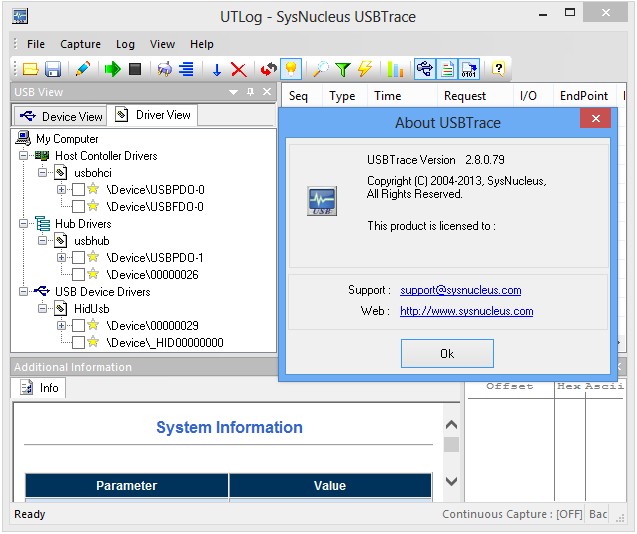Click the USB plug toolbar icon
637x534 pixels.
pyautogui.click(x=165, y=69)
